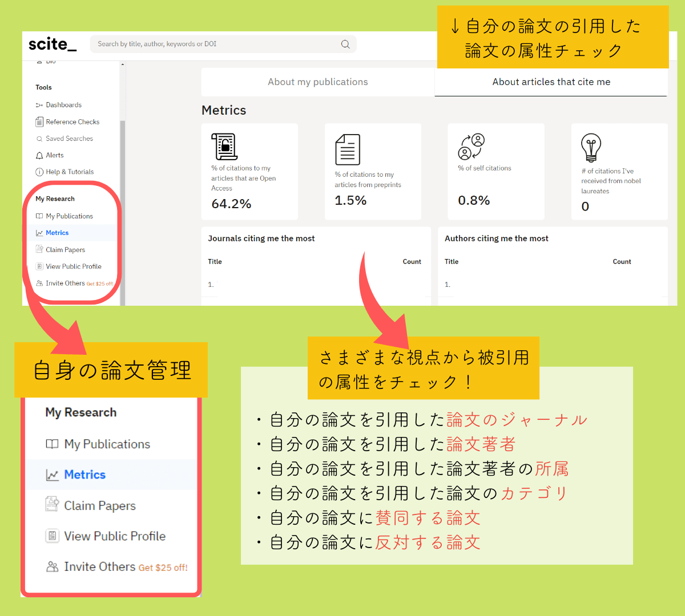
Task: Click the Tools heading in the sidebar
Action: click(43, 88)
